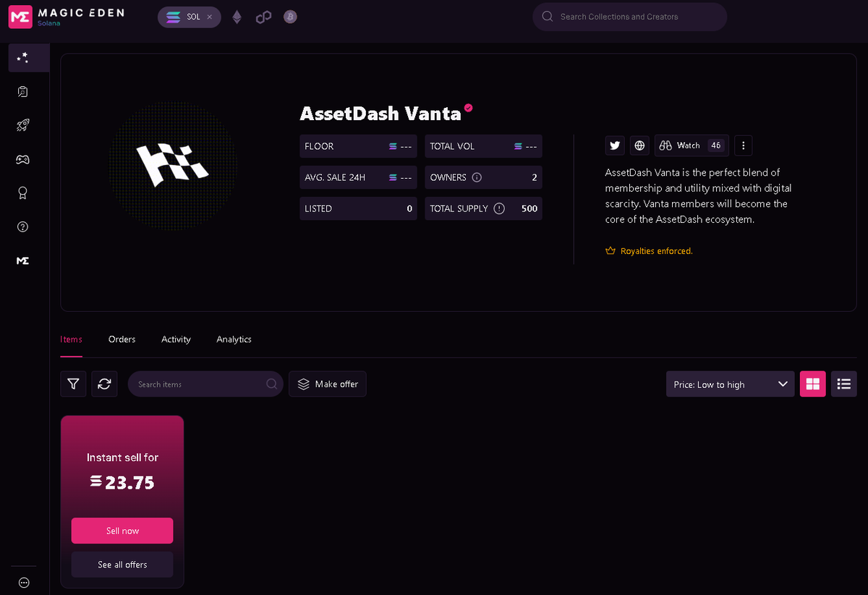The image size is (868, 595).
Task: Switch to grid view
Action: pyautogui.click(x=812, y=384)
